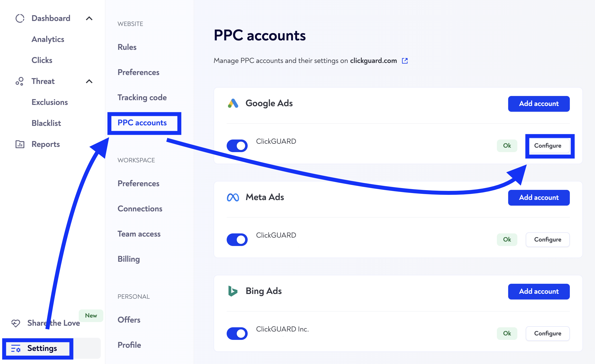This screenshot has width=595, height=364.
Task: Open Reports in the sidebar
Action: 46,144
